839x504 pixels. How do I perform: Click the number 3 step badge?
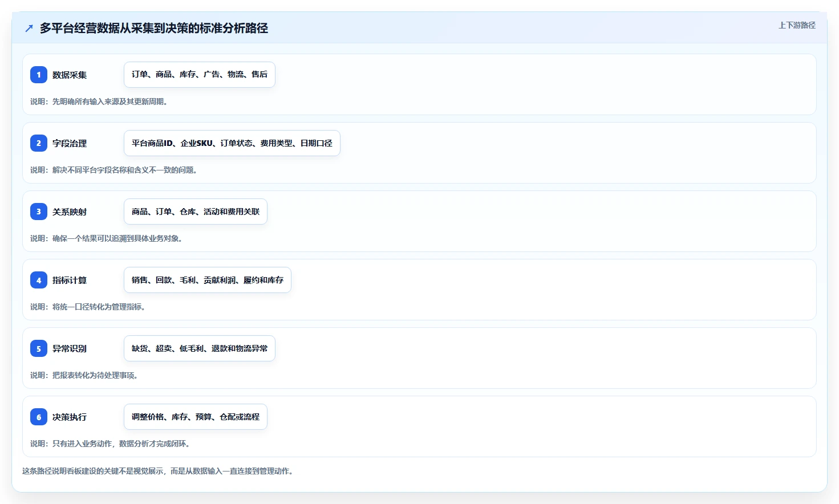pyautogui.click(x=39, y=212)
